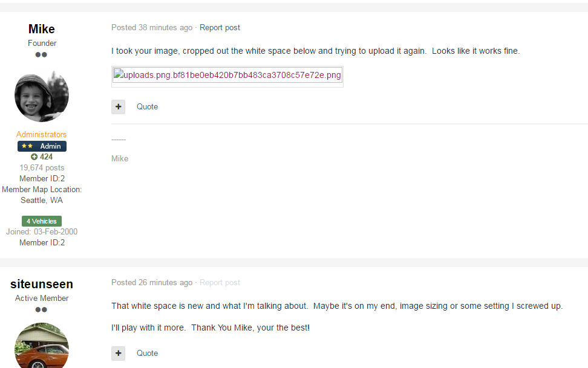Screen dimensions: 588x368
Task: Click the Administrators group label
Action: 41,134
